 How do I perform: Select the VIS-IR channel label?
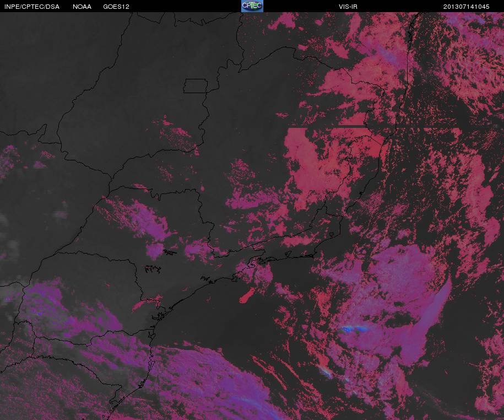tap(348, 7)
